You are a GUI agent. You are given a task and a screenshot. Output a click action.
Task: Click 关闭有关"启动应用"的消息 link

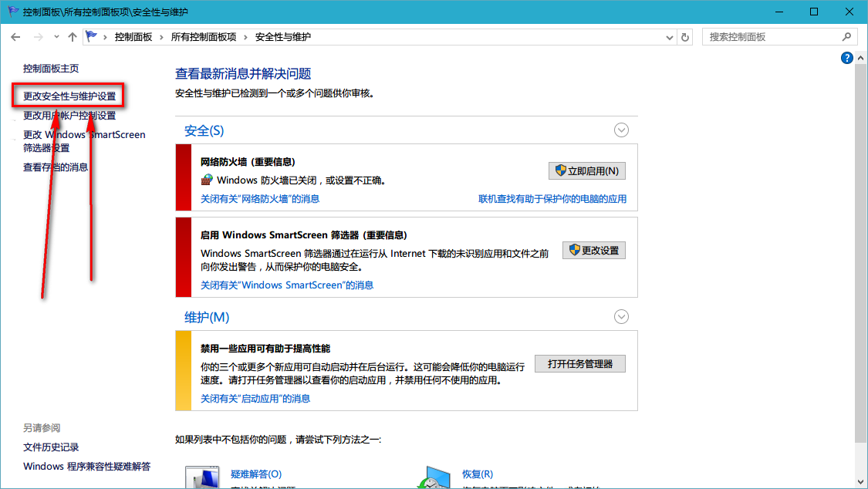[255, 398]
